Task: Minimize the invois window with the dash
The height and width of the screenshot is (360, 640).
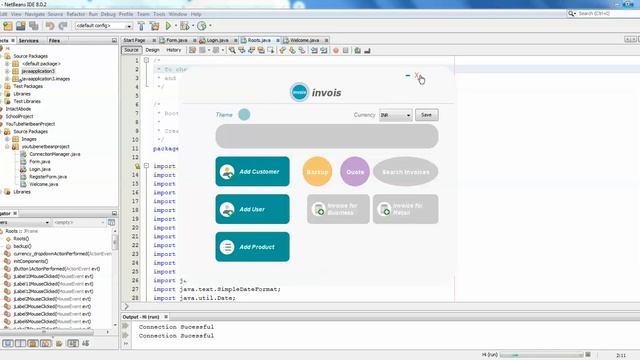Action: click(x=407, y=76)
